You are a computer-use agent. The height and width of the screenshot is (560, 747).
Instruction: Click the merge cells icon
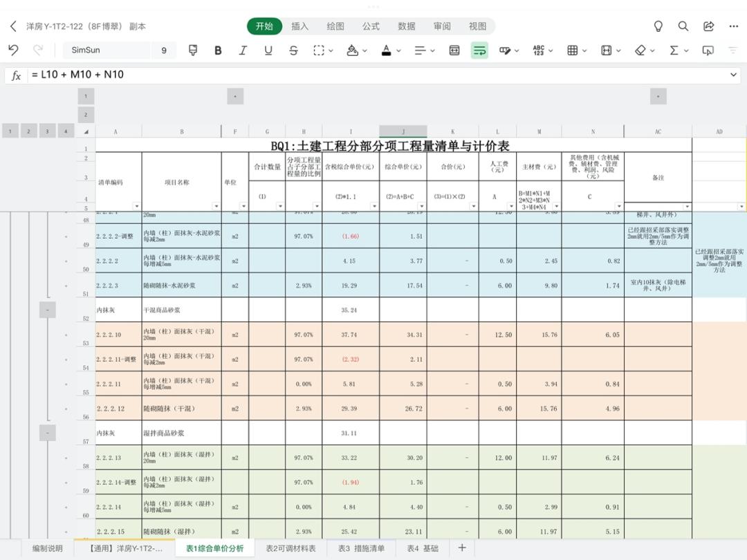(x=453, y=50)
